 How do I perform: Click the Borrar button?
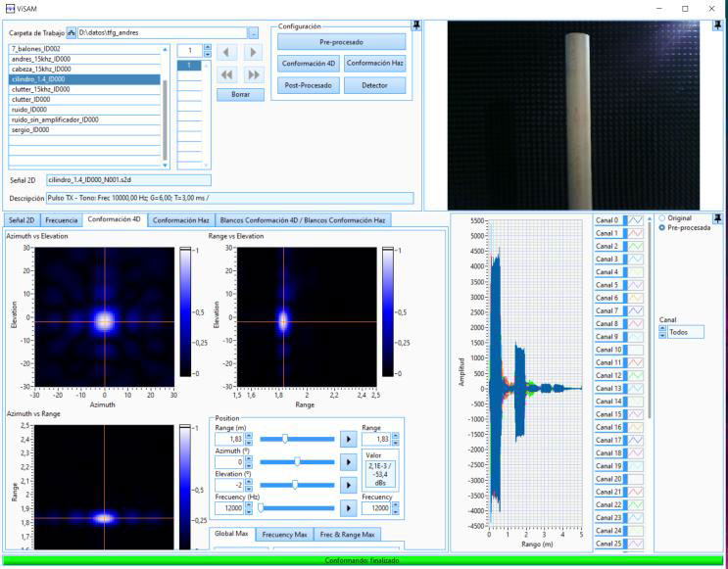point(240,95)
